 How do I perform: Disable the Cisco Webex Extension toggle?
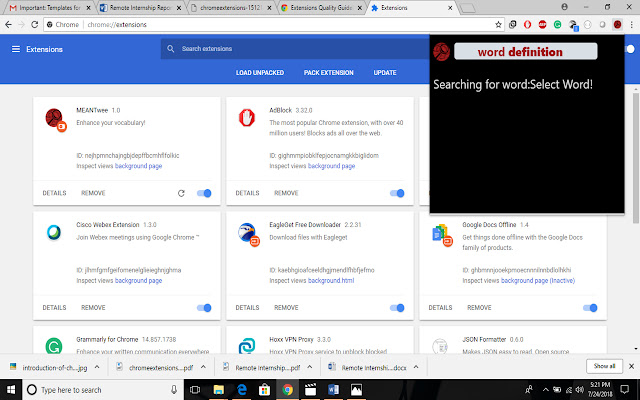(x=204, y=308)
